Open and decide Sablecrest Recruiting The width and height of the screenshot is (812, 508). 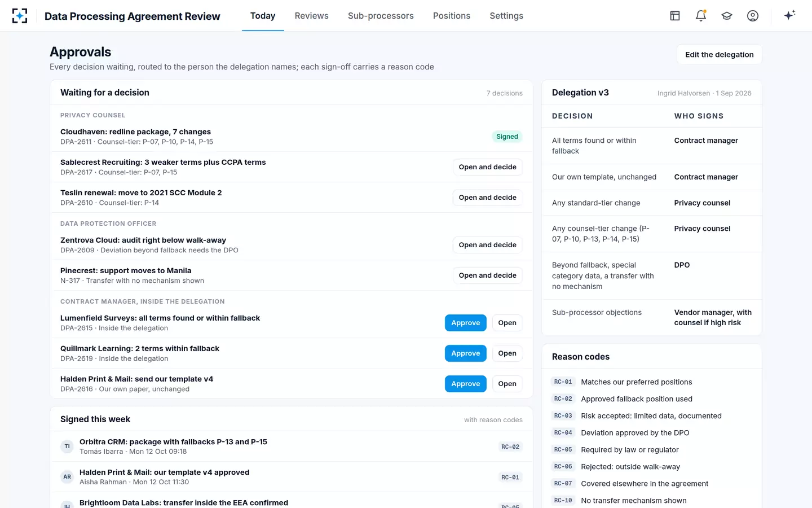click(x=487, y=167)
